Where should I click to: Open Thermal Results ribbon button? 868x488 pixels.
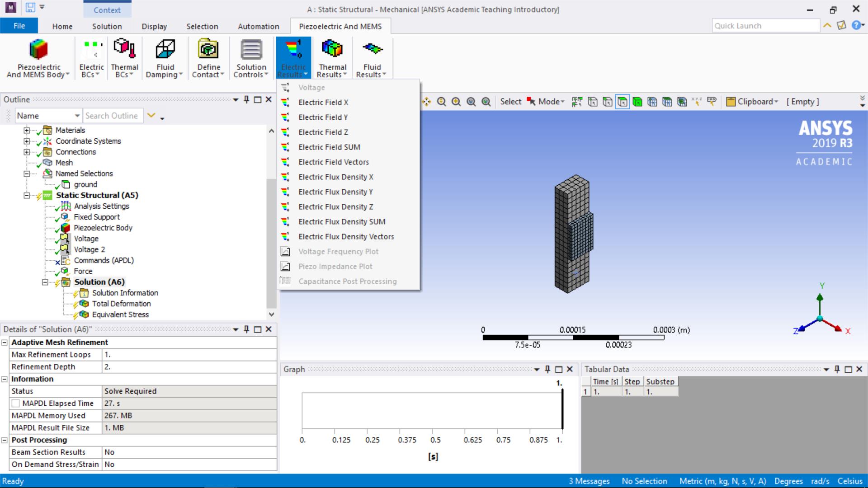(x=332, y=59)
